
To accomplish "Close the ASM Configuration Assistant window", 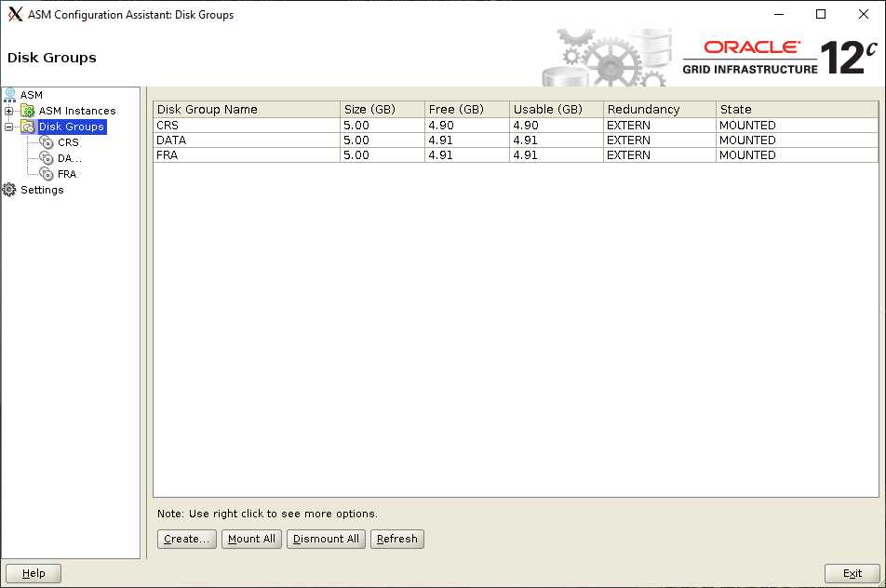I will [864, 14].
